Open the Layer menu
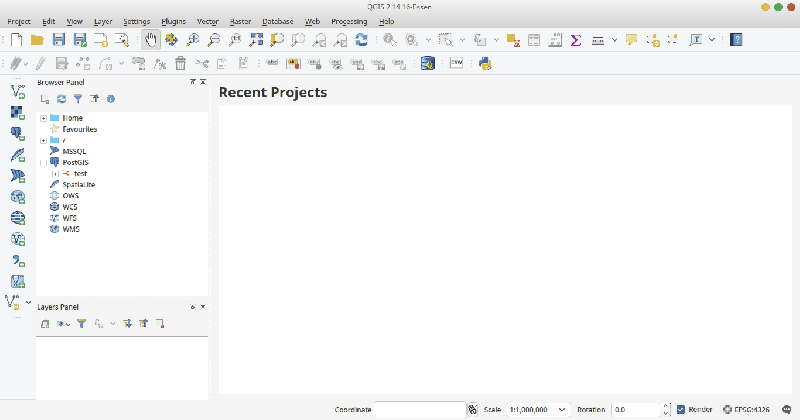The image size is (800, 420). (103, 21)
